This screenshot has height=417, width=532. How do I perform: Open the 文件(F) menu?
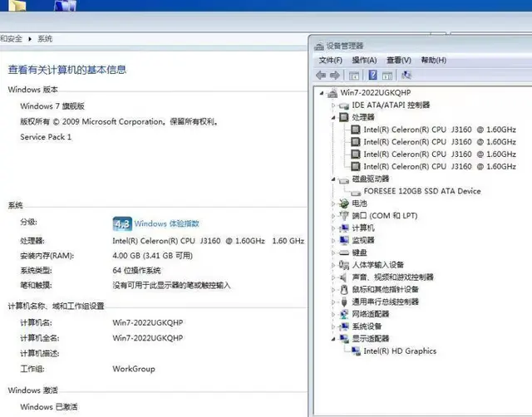tap(330, 61)
